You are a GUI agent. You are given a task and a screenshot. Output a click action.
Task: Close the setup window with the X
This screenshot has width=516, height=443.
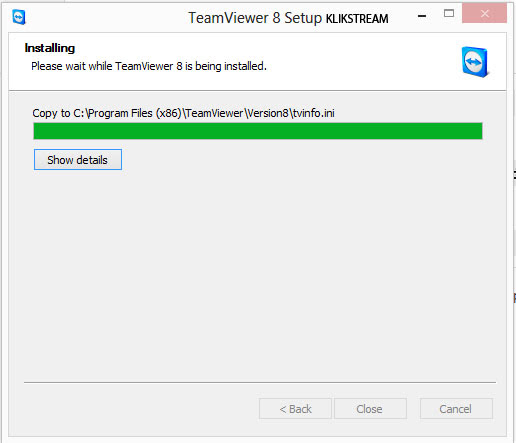484,14
